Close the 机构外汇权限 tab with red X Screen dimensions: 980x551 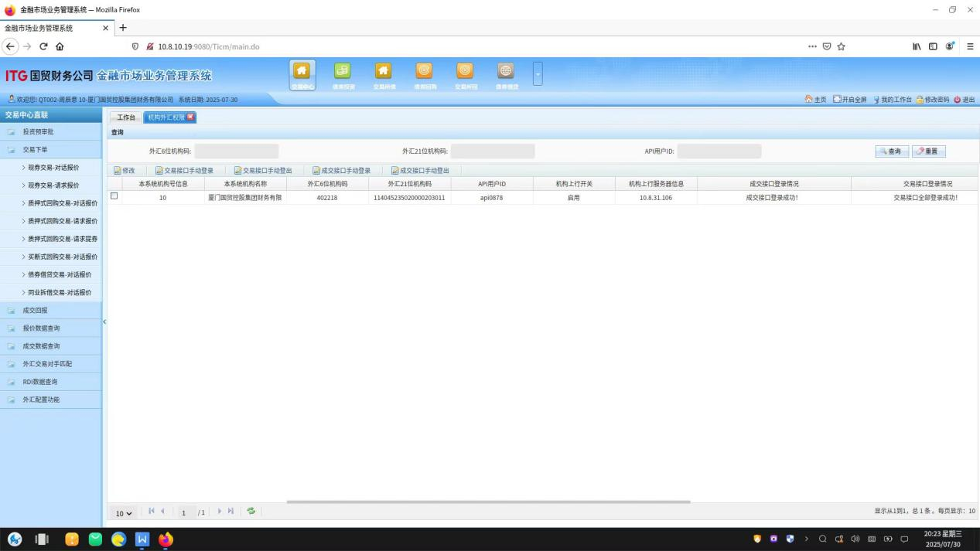tap(190, 117)
